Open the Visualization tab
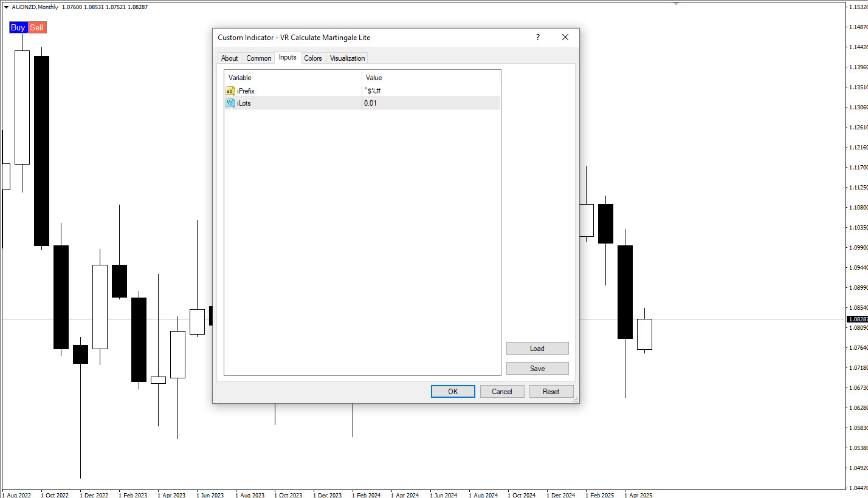 point(347,58)
